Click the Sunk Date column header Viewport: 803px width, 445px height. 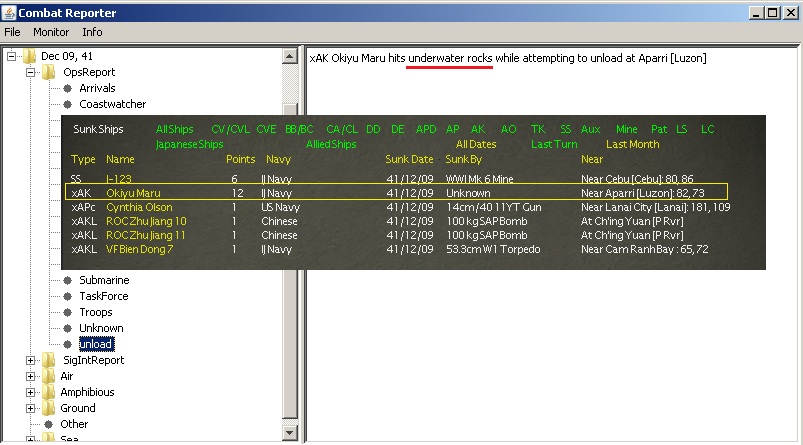(409, 159)
